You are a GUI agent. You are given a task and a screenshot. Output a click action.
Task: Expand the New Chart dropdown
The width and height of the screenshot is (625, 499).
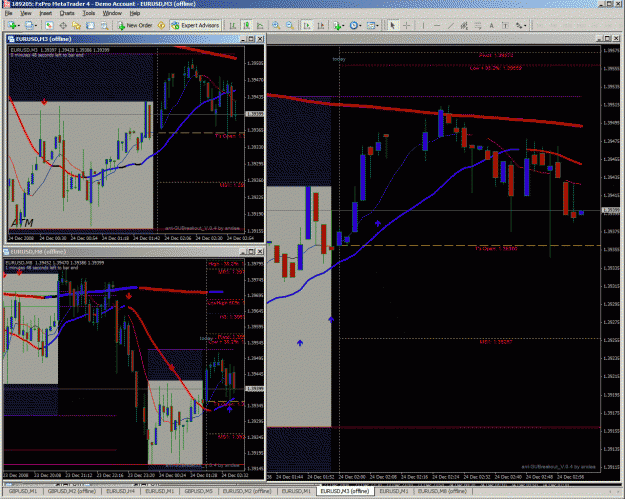[x=19, y=26]
